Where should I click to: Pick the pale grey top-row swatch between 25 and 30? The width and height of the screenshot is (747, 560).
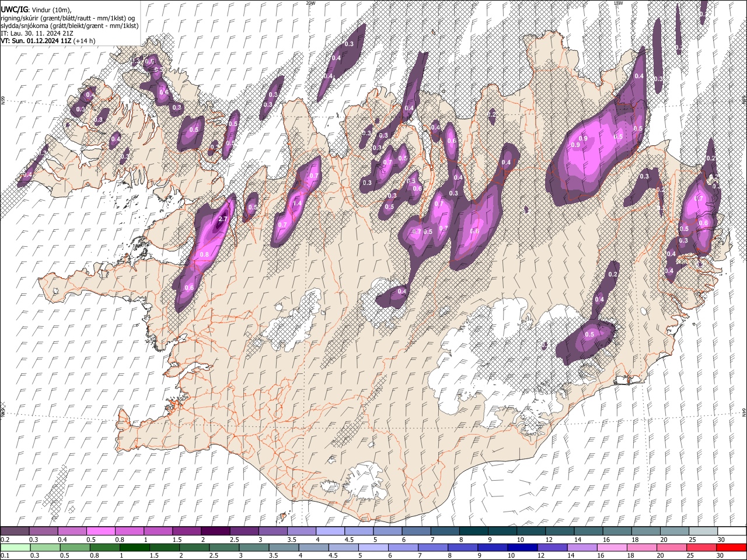703,531
